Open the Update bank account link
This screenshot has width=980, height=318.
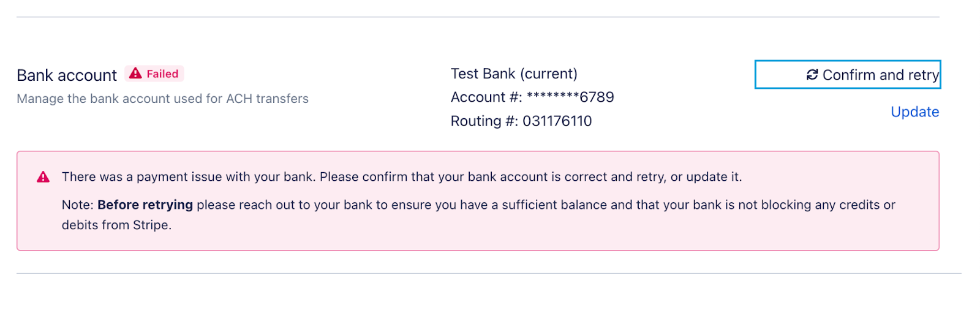(914, 112)
